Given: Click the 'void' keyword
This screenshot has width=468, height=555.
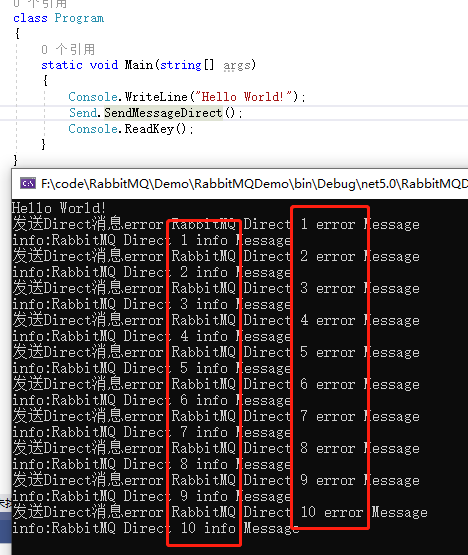Looking at the screenshot, I should [104, 65].
